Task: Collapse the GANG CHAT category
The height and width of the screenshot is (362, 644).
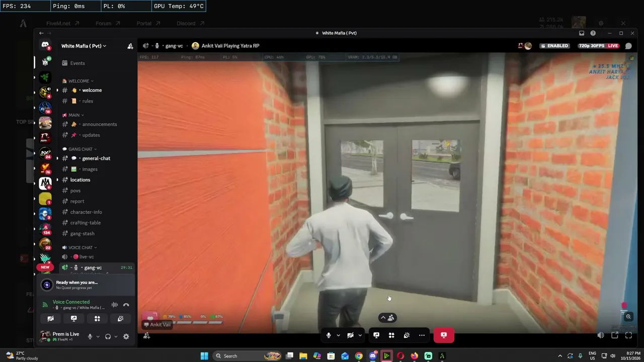Action: tap(79, 149)
